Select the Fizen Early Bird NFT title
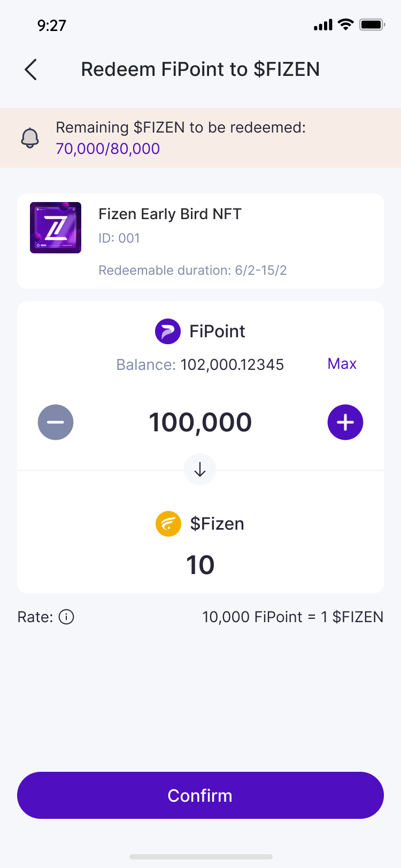The image size is (401, 868). (x=170, y=214)
